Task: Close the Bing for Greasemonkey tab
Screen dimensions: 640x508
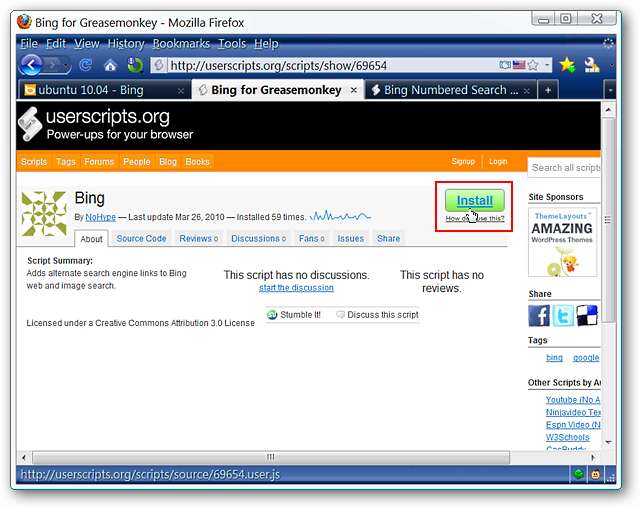Action: [x=354, y=90]
